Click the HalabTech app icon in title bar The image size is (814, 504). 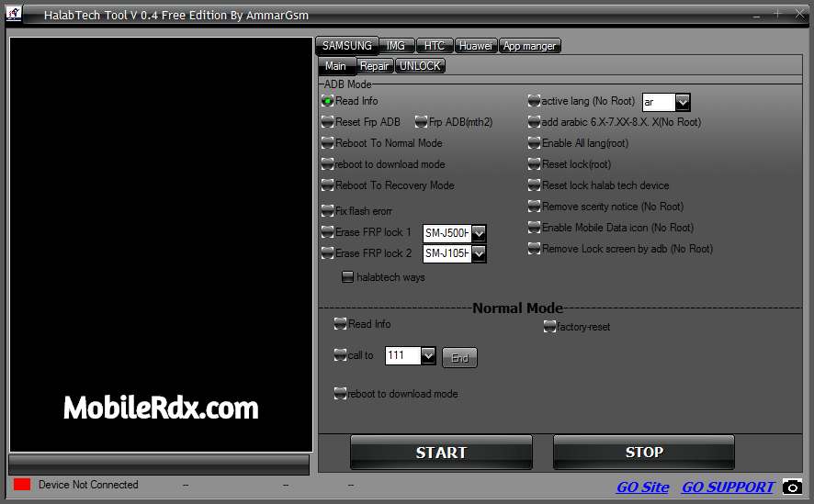pyautogui.click(x=14, y=14)
